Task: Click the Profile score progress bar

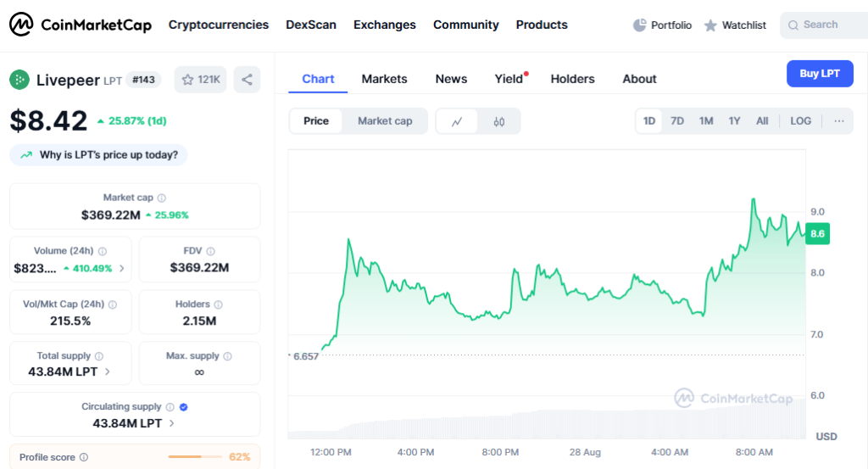Action: (x=196, y=457)
